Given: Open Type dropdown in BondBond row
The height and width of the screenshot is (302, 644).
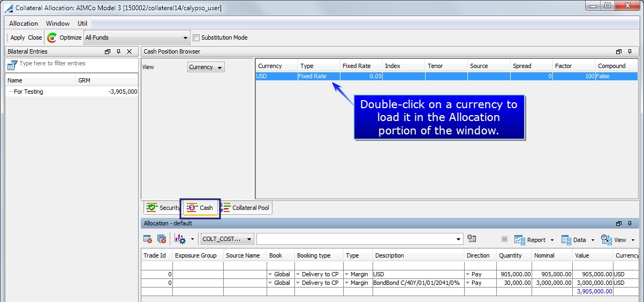Looking at the screenshot, I should coord(347,283).
